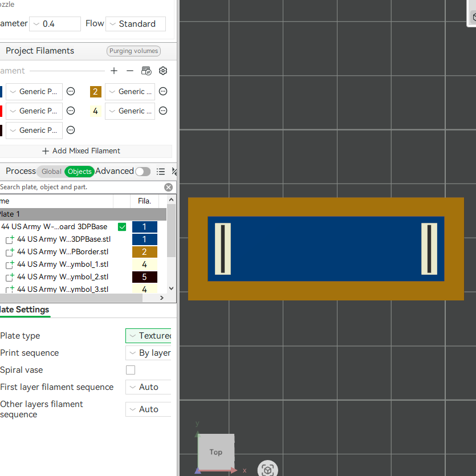476x476 pixels.
Task: Open the filament settings gear icon
Action: click(x=163, y=71)
